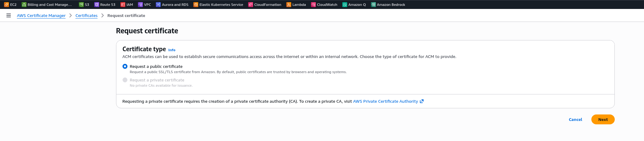Open Route 53 from favorites bar
Image resolution: width=644 pixels, height=141 pixels.
[x=105, y=5]
